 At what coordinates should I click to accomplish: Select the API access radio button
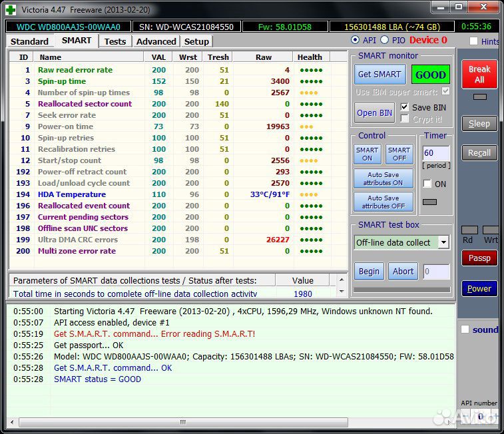(x=355, y=40)
